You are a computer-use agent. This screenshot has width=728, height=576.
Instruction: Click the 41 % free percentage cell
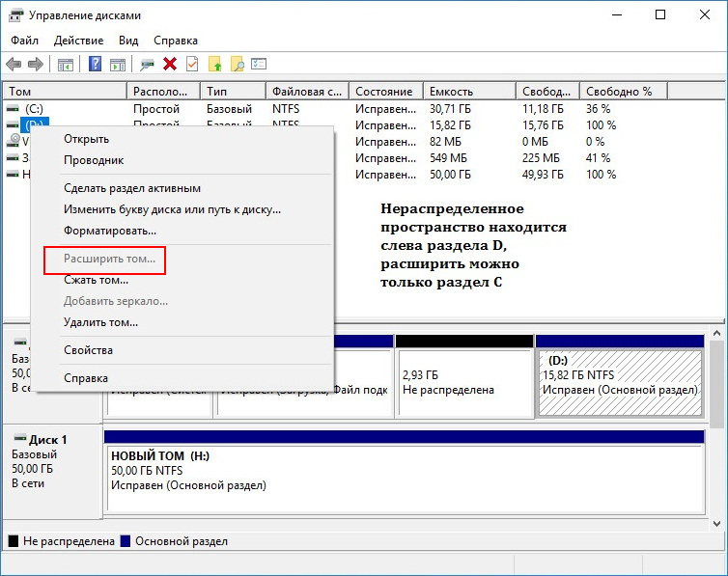pyautogui.click(x=598, y=157)
